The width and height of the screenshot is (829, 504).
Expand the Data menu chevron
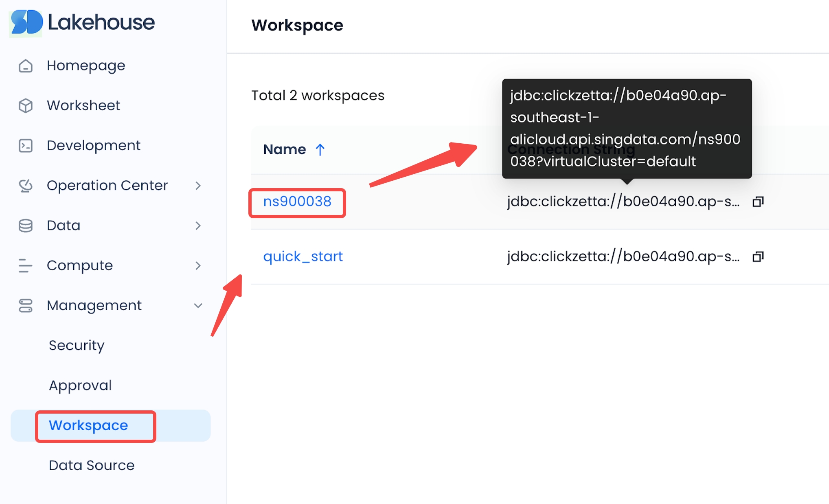pyautogui.click(x=198, y=226)
